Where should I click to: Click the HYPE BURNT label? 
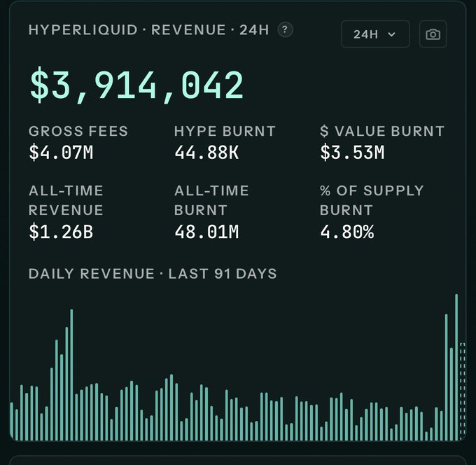coord(225,131)
